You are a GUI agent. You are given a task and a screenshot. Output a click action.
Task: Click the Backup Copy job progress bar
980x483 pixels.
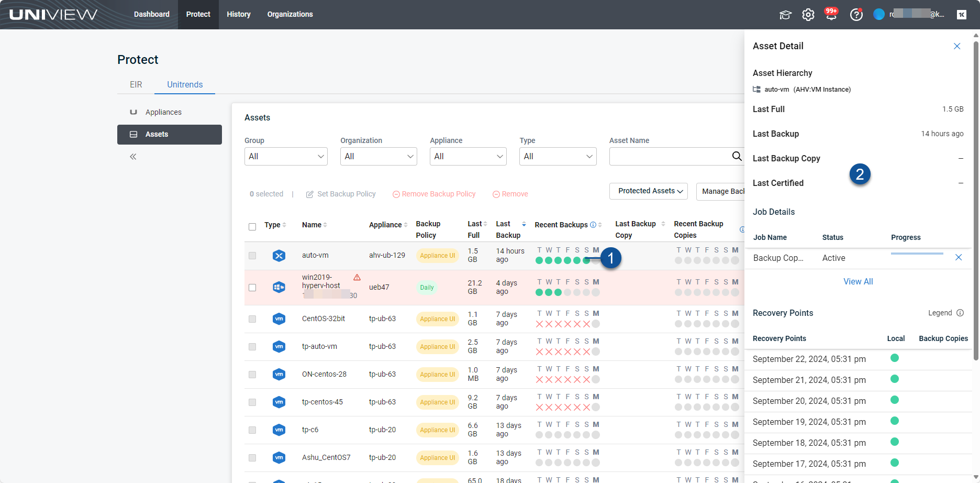(917, 254)
